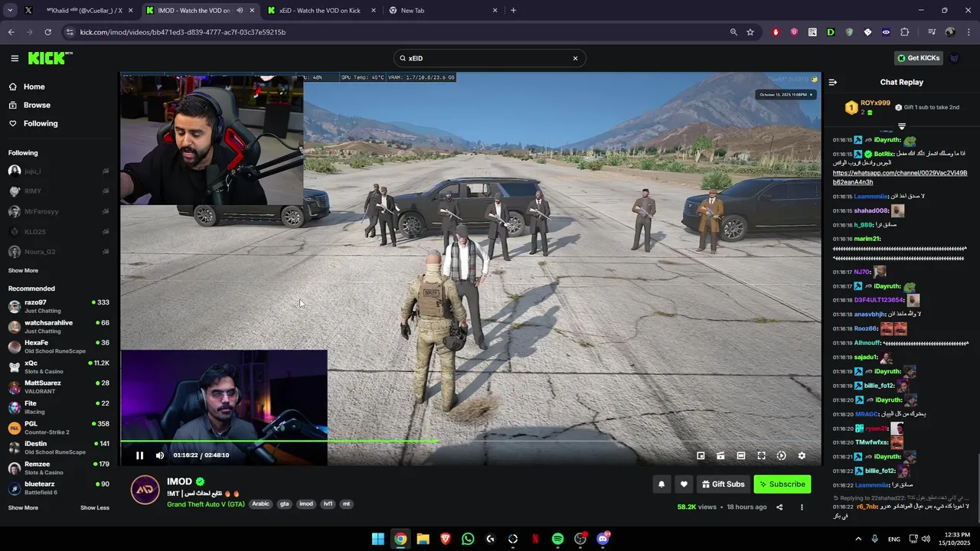Click the address bar URL
This screenshot has height=551, width=980.
pyautogui.click(x=183, y=32)
